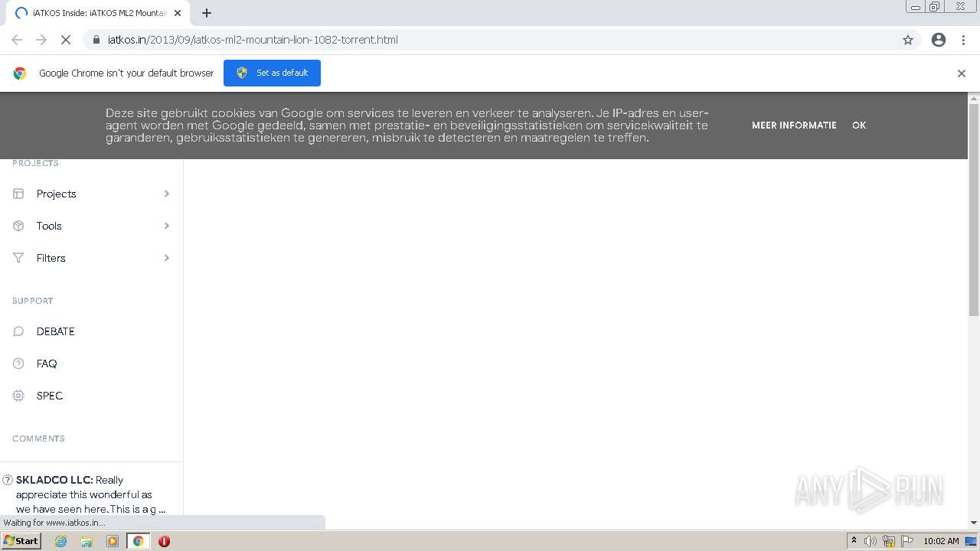This screenshot has width=980, height=551.
Task: Expand the Projects submenu chevron
Action: [x=166, y=194]
